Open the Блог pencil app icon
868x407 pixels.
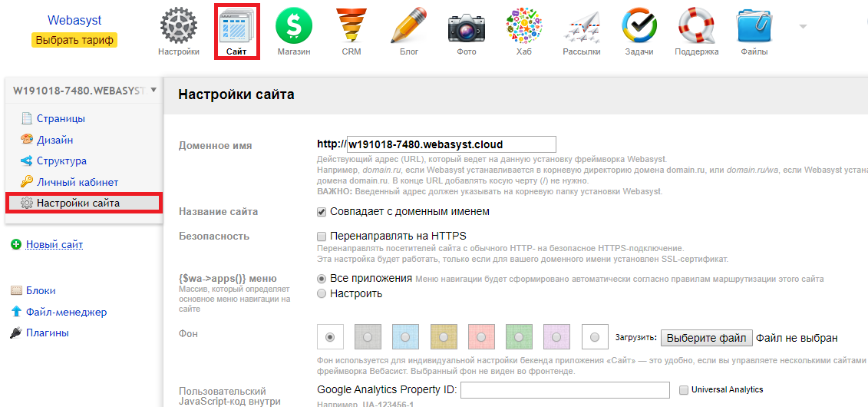point(408,25)
